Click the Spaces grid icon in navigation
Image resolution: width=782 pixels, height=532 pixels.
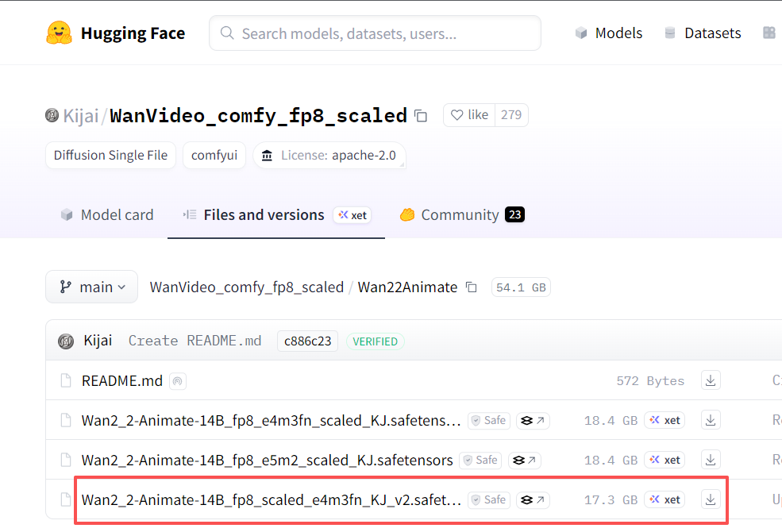(x=769, y=33)
